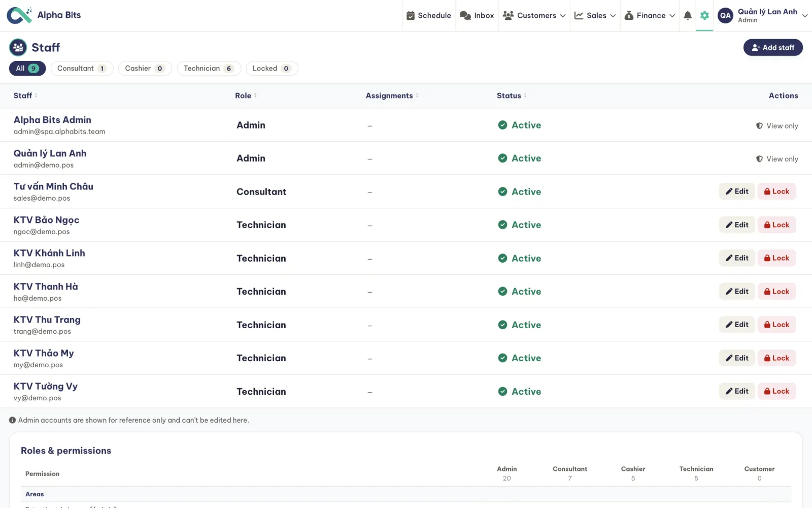
Task: Expand the Customers dropdown menu
Action: click(563, 16)
